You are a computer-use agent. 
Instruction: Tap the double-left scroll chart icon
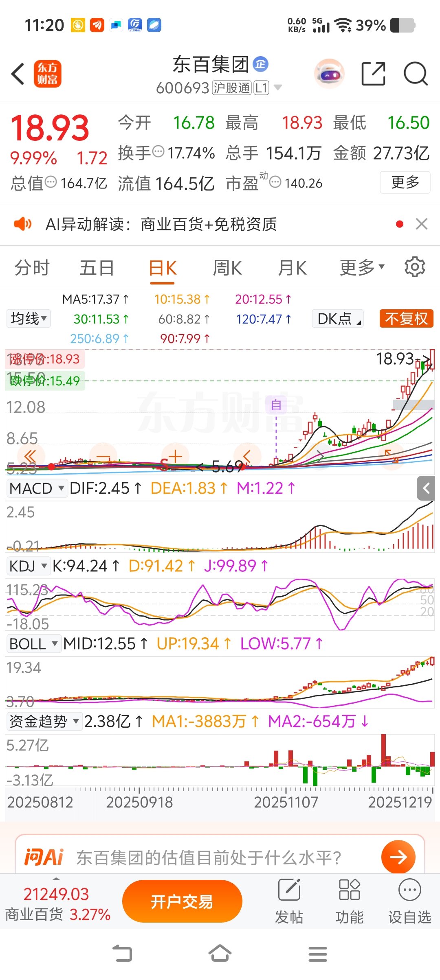tap(31, 457)
